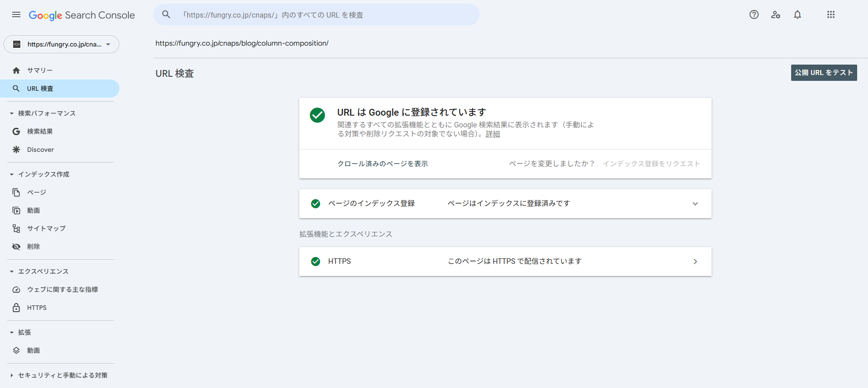
Task: Click the pages icon beside ページ
Action: pos(16,192)
